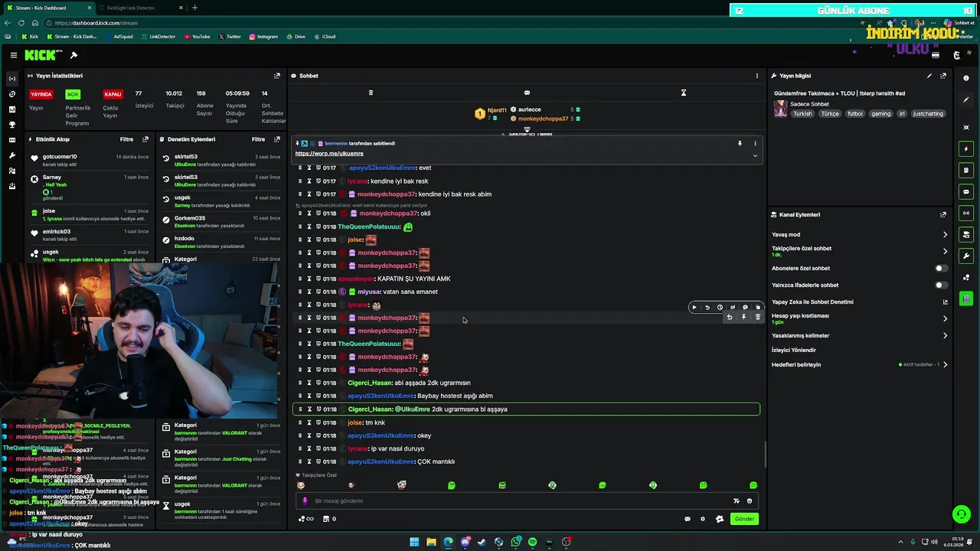
Task: Pop out the Etkinlik Akışı panel
Action: (x=145, y=139)
